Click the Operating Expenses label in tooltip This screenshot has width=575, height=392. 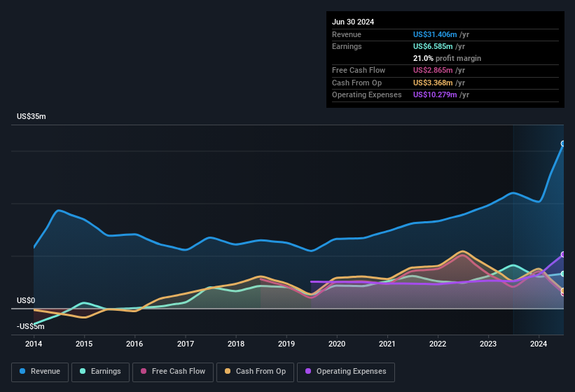point(367,95)
